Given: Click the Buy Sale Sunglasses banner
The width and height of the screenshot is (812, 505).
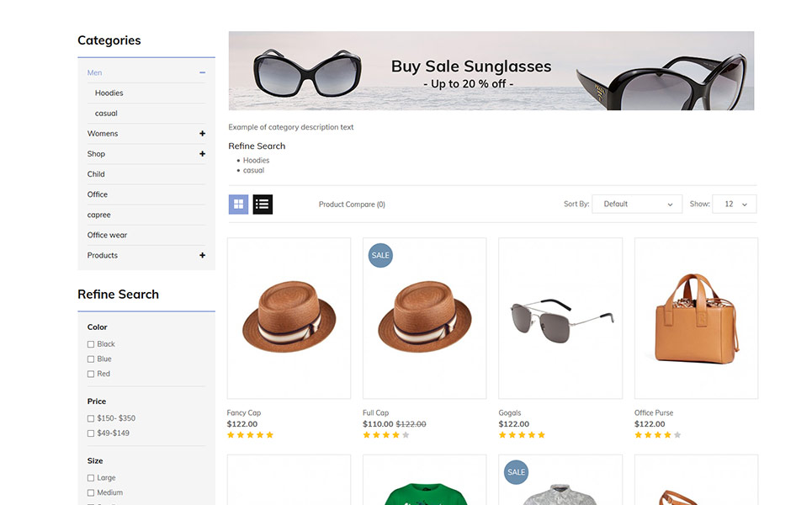Looking at the screenshot, I should (491, 71).
